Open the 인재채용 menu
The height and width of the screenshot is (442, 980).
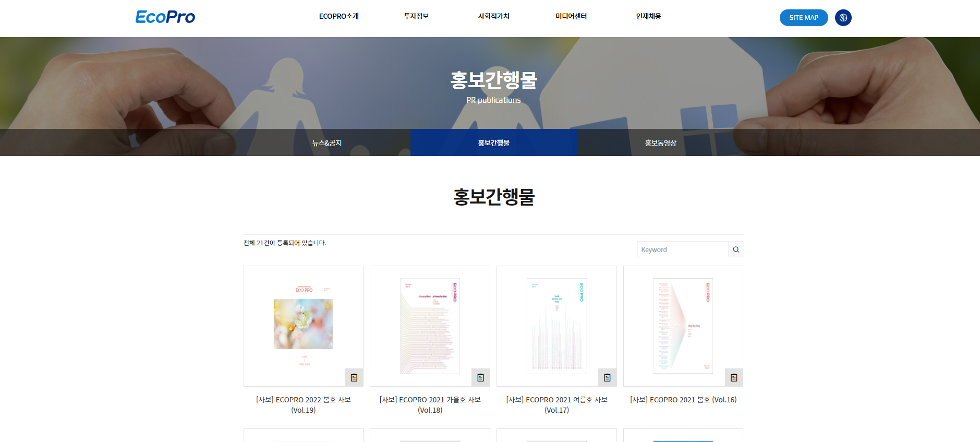pyautogui.click(x=649, y=16)
